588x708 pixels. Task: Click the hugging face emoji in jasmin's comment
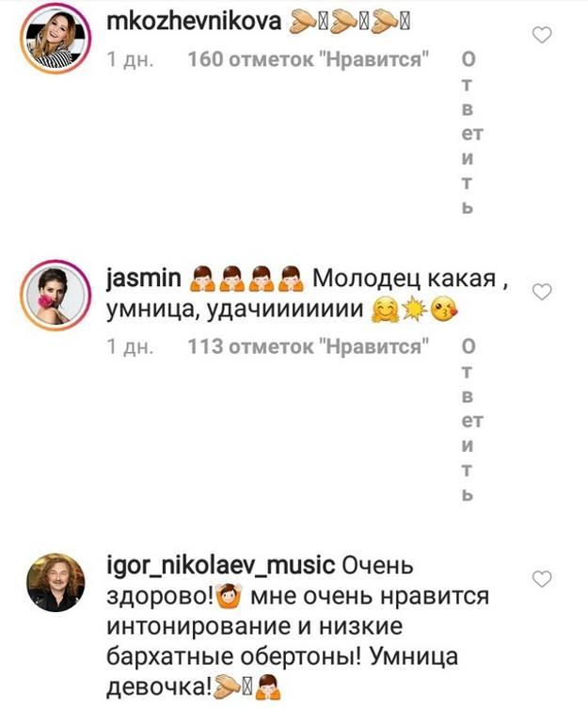point(385,310)
